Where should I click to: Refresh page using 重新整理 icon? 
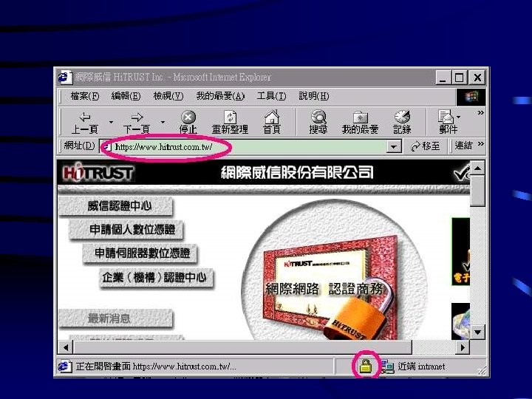[230, 123]
